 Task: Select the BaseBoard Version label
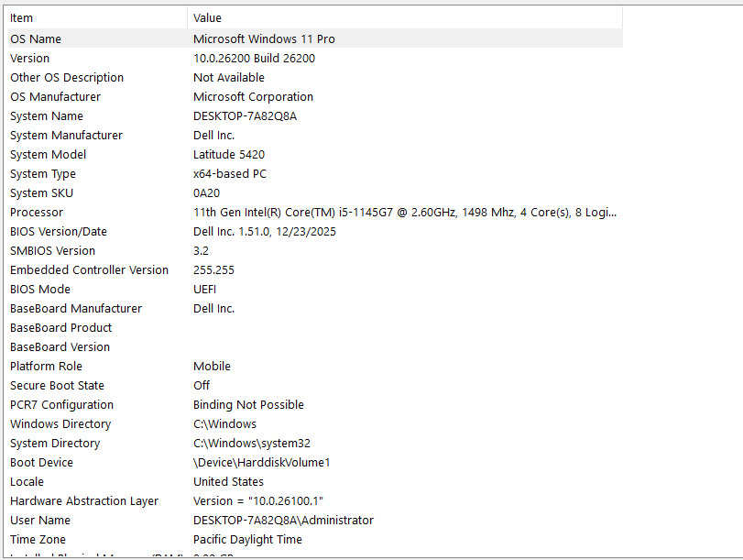[x=60, y=347]
